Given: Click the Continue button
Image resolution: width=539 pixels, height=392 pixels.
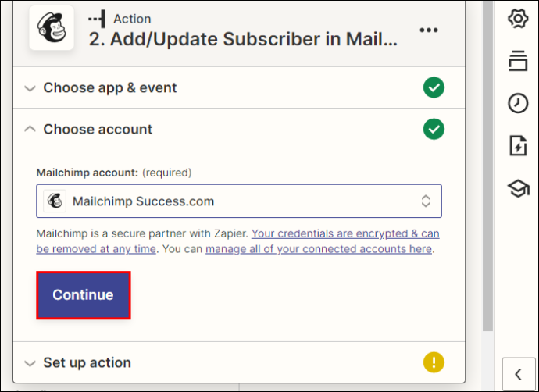Looking at the screenshot, I should 83,295.
